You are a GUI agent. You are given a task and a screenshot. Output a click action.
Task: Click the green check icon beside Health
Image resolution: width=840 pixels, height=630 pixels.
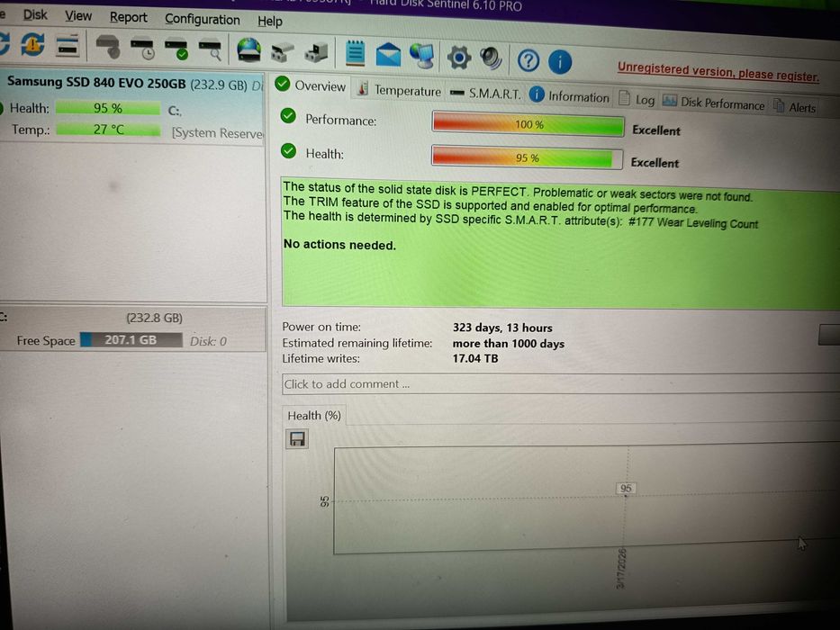point(288,151)
